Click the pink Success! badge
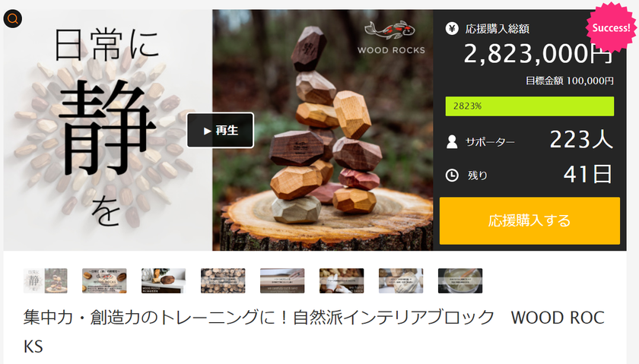Screen dimensions: 639x364 click(610, 27)
